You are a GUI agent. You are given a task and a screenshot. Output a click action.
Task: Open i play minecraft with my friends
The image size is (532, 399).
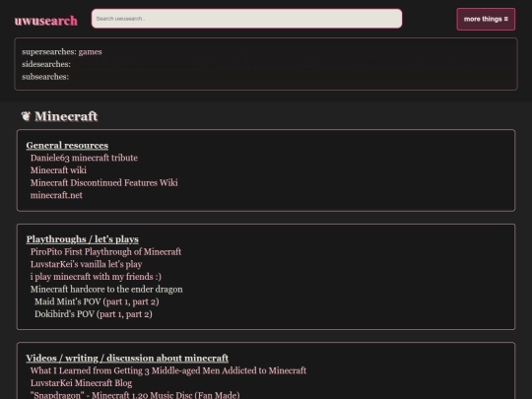(x=96, y=277)
